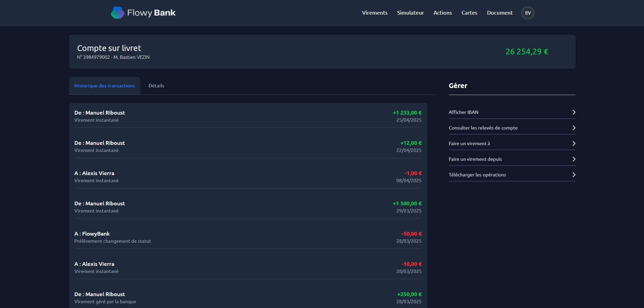Click chevron next to Faire un virement à

[x=574, y=143]
